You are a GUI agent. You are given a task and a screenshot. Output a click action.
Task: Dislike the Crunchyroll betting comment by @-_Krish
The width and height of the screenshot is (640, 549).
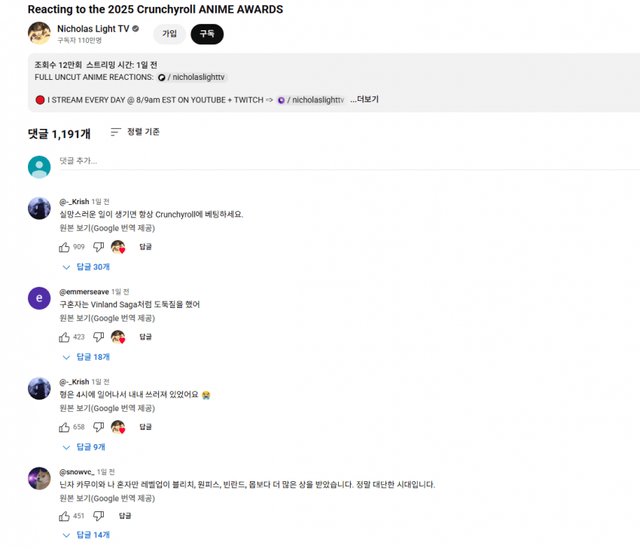98,247
